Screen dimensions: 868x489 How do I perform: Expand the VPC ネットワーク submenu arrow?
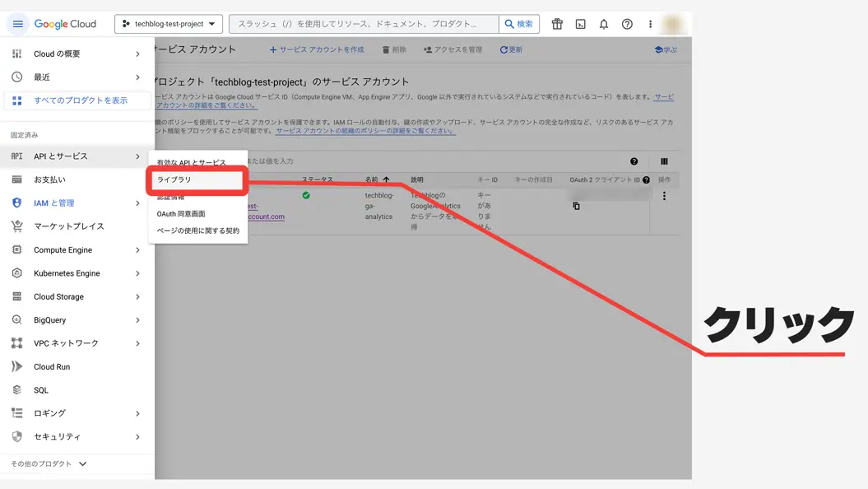(x=137, y=343)
